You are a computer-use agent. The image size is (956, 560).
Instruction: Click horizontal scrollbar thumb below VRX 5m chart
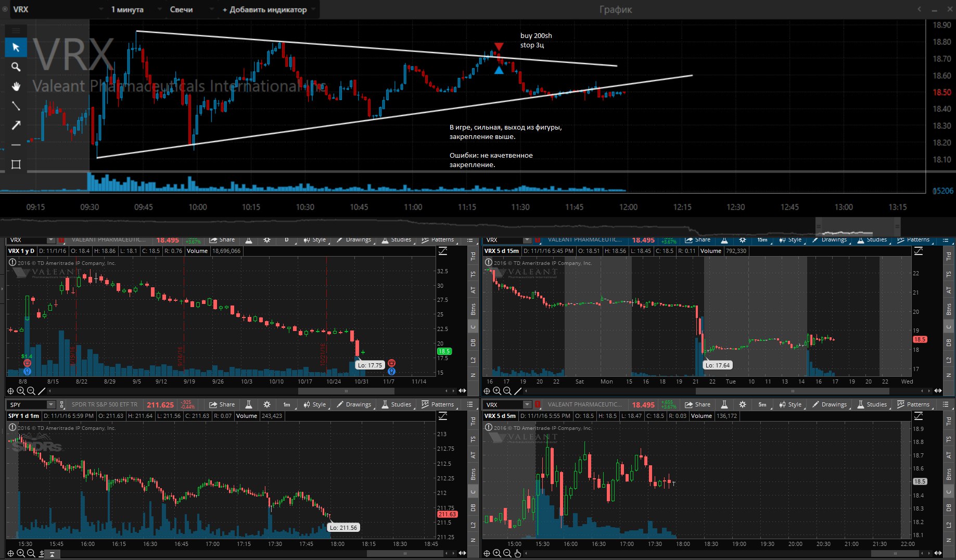895,553
